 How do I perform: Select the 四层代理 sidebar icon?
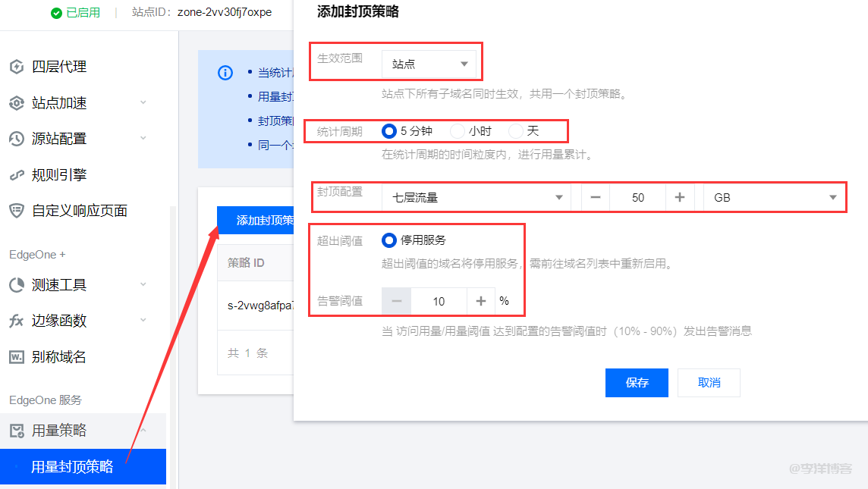coord(17,67)
